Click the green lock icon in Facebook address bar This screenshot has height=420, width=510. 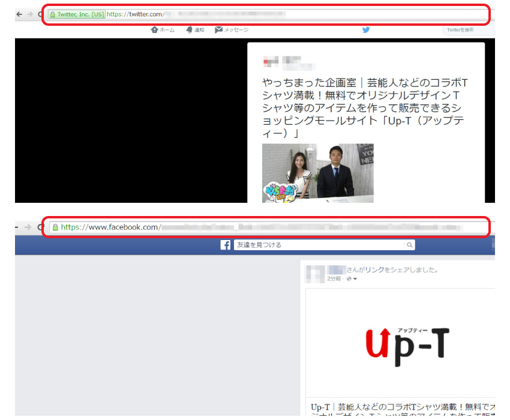[55, 227]
